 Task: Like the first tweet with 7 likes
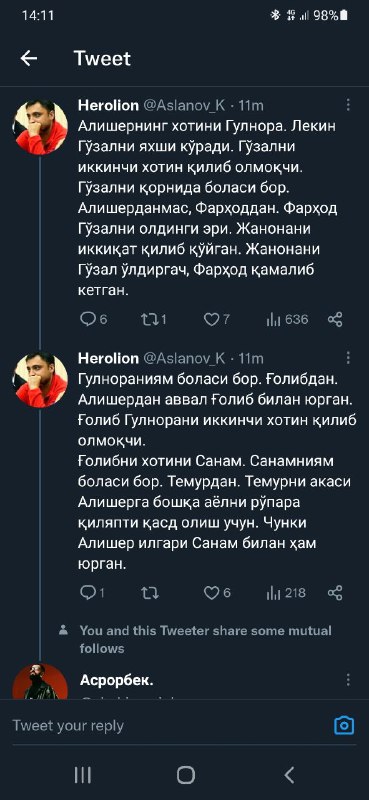pos(217,319)
